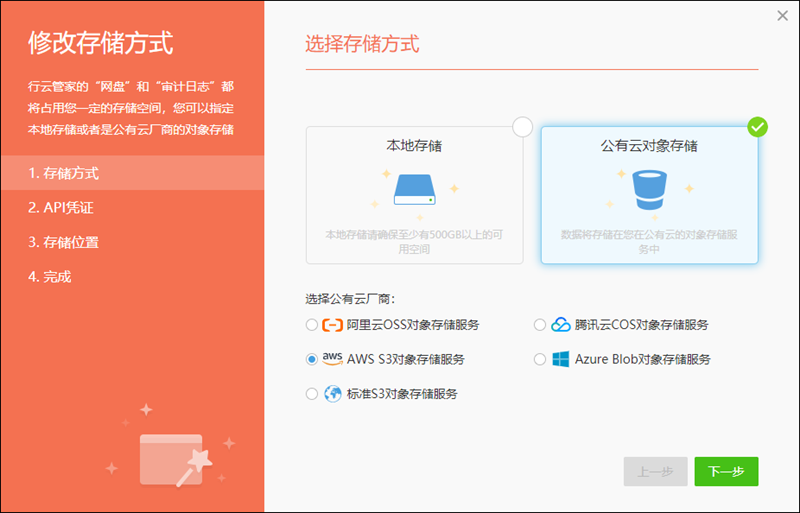The width and height of the screenshot is (800, 513).
Task: Click the Azure Blob Windows logo icon
Action: point(561,359)
